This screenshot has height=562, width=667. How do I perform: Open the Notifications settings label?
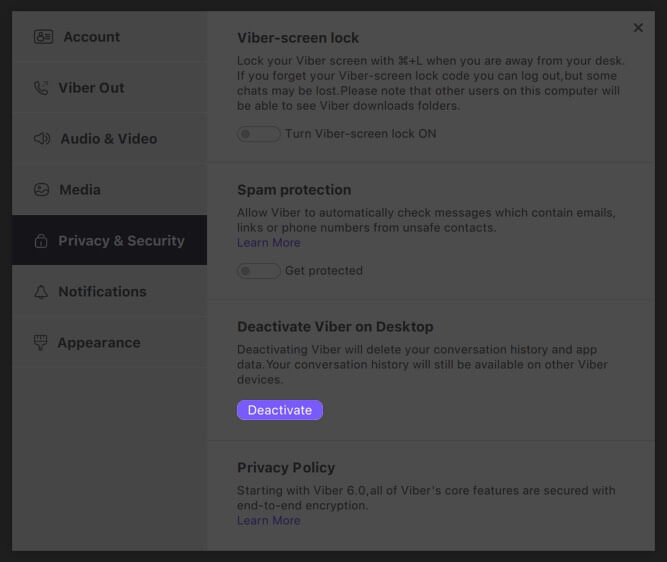[x=102, y=292]
